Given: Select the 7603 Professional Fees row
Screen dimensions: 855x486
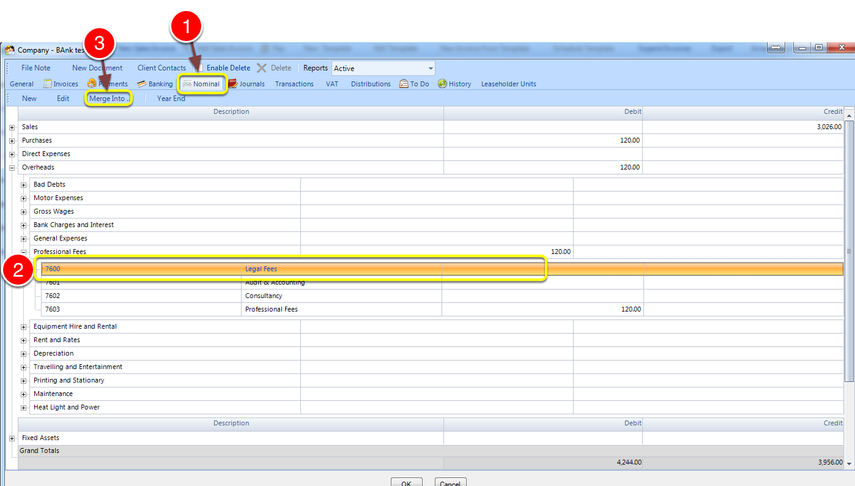Looking at the screenshot, I should (x=442, y=309).
